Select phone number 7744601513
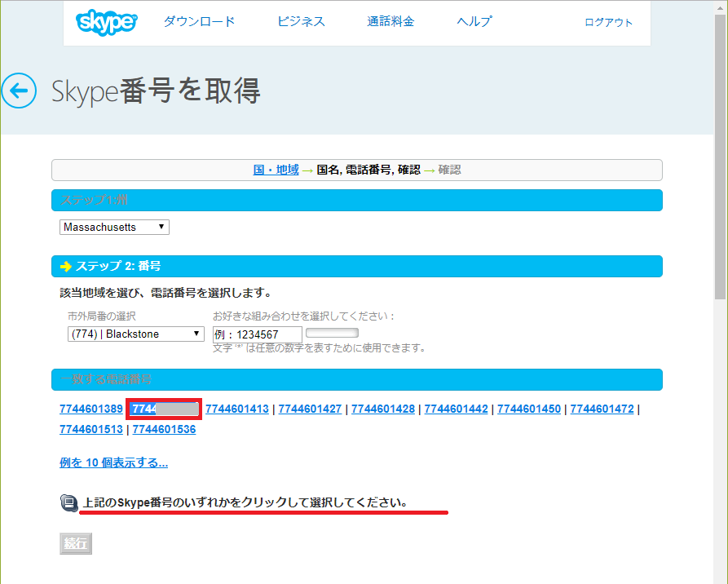Viewport: 728px width, 584px height. click(x=91, y=429)
